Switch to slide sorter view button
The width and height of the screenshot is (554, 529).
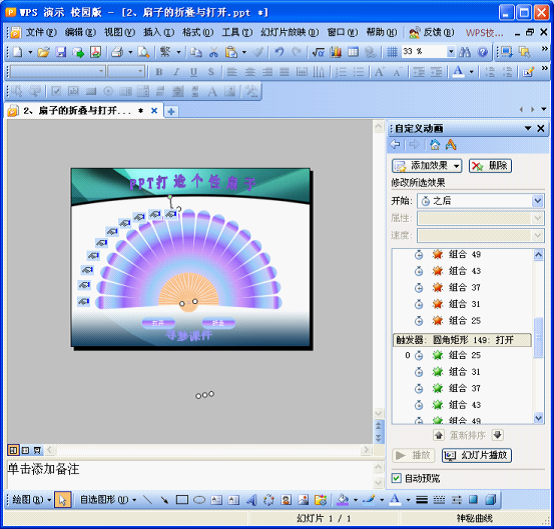pyautogui.click(x=25, y=450)
